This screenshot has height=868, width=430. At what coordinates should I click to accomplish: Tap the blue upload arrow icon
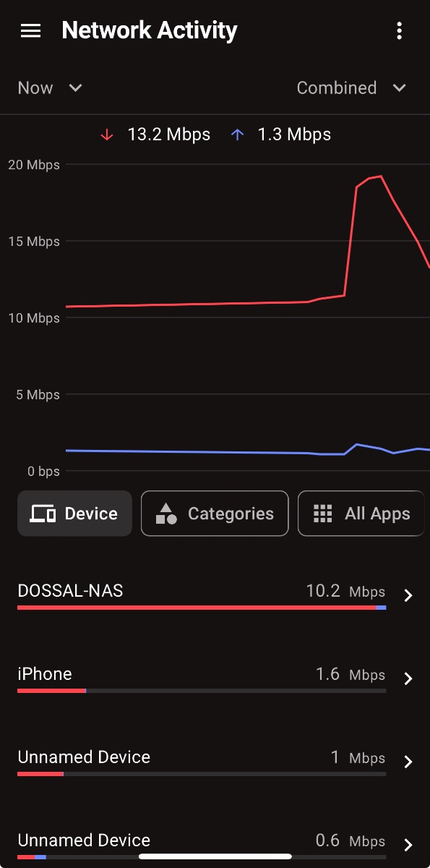point(238,135)
